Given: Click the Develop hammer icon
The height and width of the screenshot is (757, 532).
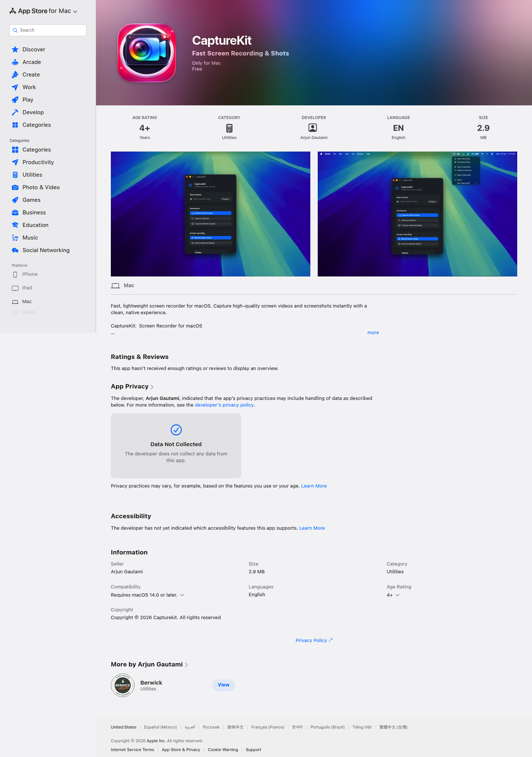Looking at the screenshot, I should [15, 112].
